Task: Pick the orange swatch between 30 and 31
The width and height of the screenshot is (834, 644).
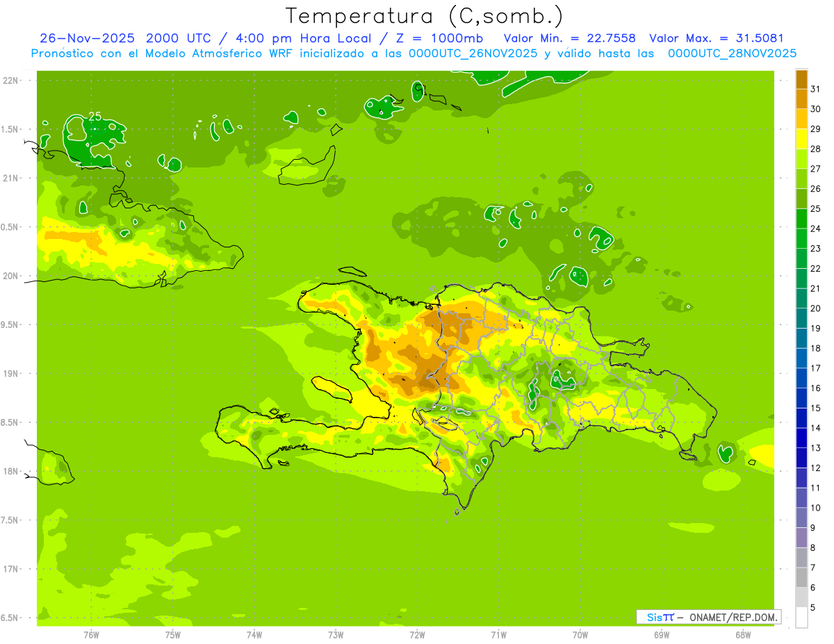Action: pos(801,99)
